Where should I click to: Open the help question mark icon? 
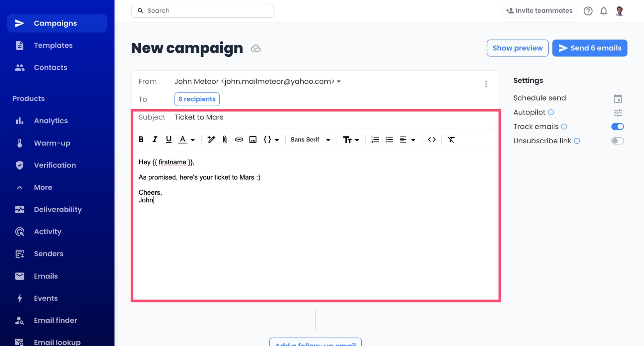pyautogui.click(x=588, y=11)
